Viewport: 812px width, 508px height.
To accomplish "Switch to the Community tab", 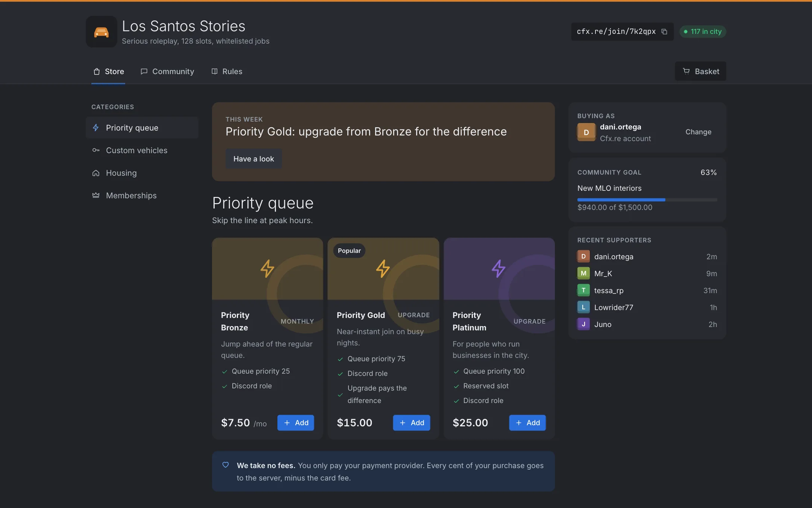I will pyautogui.click(x=167, y=71).
